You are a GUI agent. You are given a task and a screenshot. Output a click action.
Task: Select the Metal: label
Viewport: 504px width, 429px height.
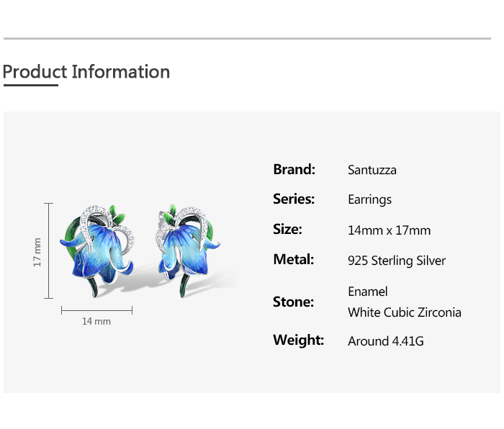click(x=293, y=260)
